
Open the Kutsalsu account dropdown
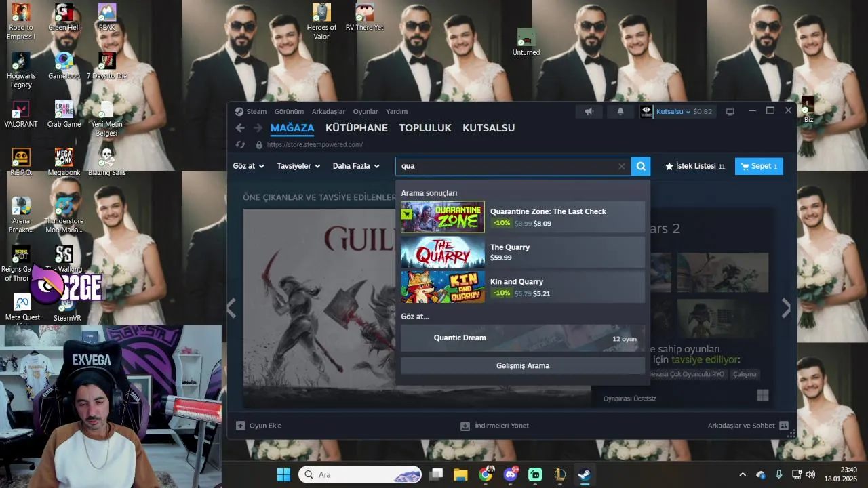(x=673, y=111)
